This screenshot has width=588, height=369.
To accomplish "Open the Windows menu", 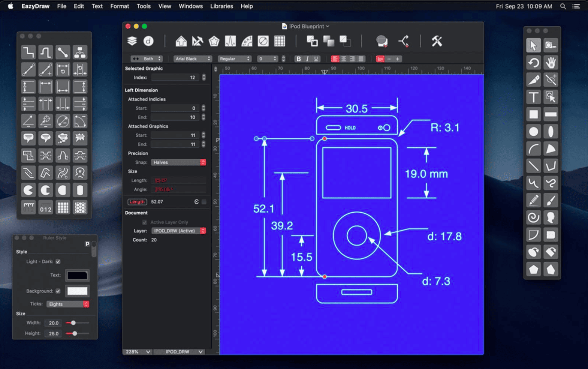I will (190, 6).
